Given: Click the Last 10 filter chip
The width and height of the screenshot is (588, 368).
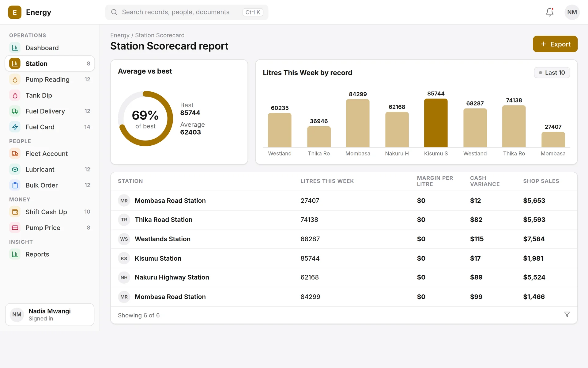Looking at the screenshot, I should [x=552, y=73].
